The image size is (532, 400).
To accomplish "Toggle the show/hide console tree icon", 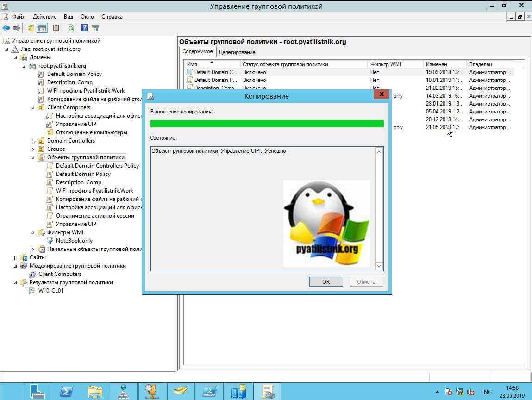I will point(42,28).
